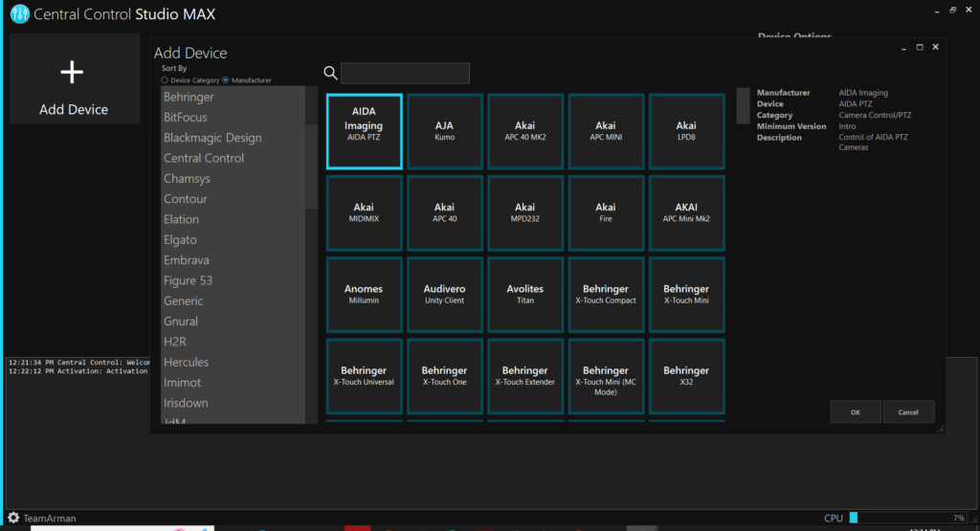This screenshot has height=531, width=980.
Task: Choose Elgato from the manufacturer list
Action: [x=182, y=240]
